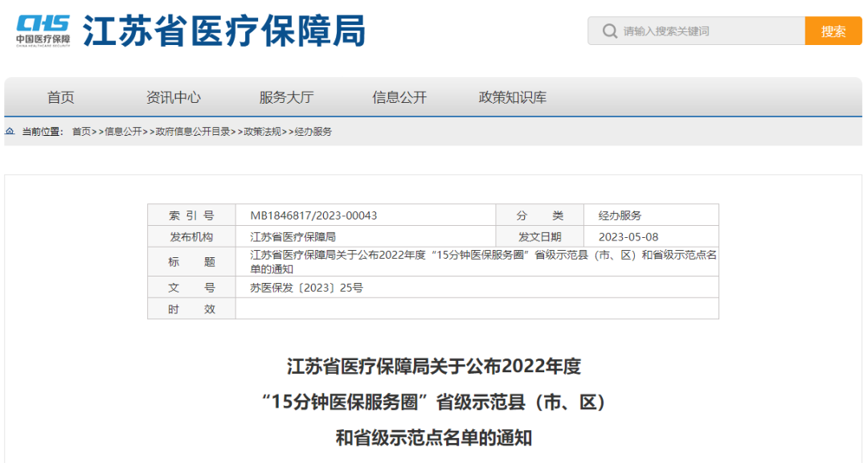Open the 资讯中心 navigation tab

(174, 97)
